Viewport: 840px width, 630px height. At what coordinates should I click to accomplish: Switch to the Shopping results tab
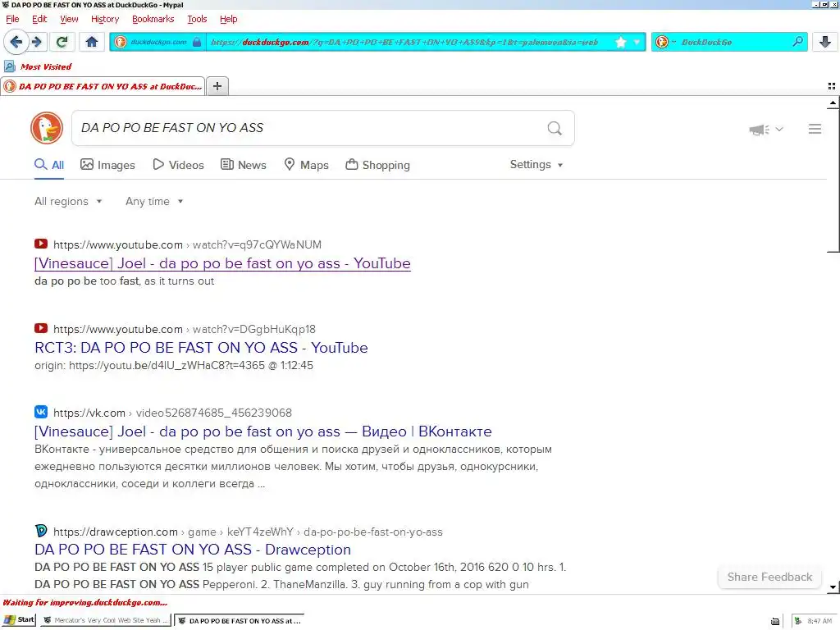click(377, 165)
